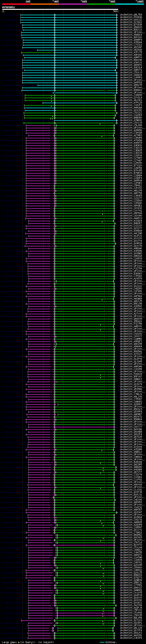Select hit label UniRef100_C2TRR7
Viewport: 146px width, 644px height.
click(x=131, y=158)
